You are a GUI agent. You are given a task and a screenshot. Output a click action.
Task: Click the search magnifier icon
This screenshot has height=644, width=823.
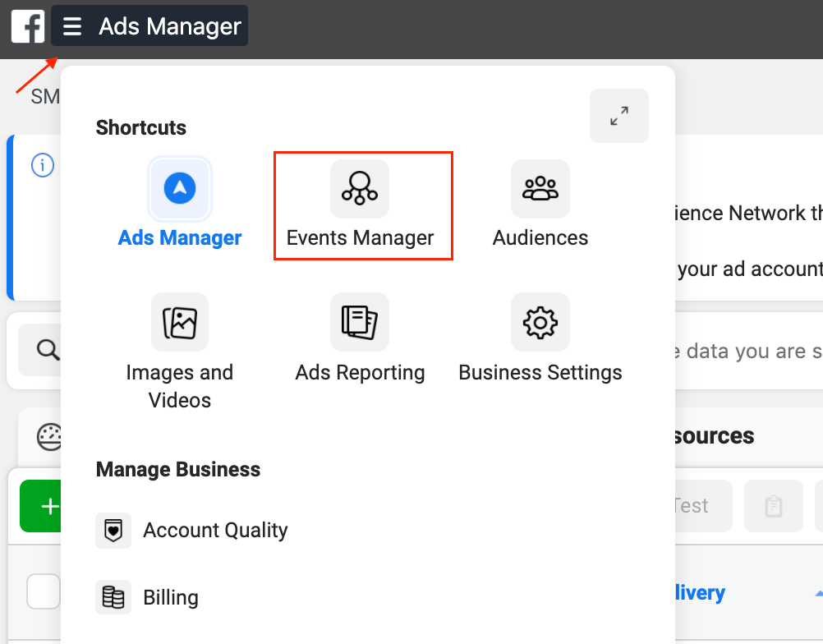(48, 350)
